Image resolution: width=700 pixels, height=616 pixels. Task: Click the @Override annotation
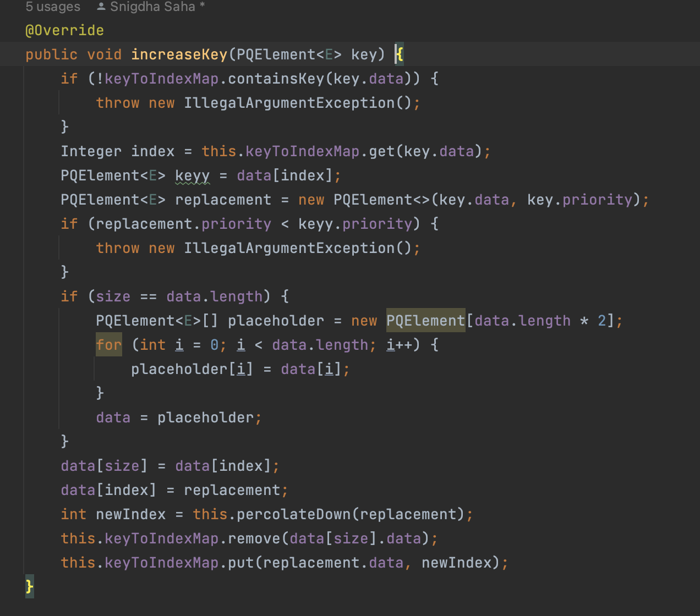(x=64, y=30)
